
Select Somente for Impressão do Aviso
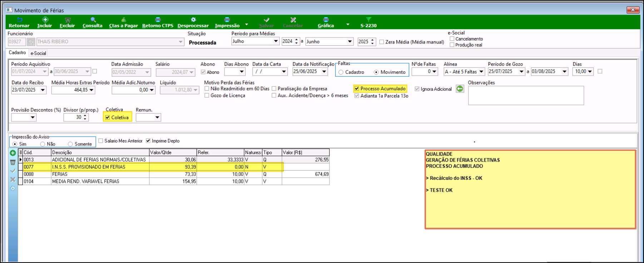[70, 144]
